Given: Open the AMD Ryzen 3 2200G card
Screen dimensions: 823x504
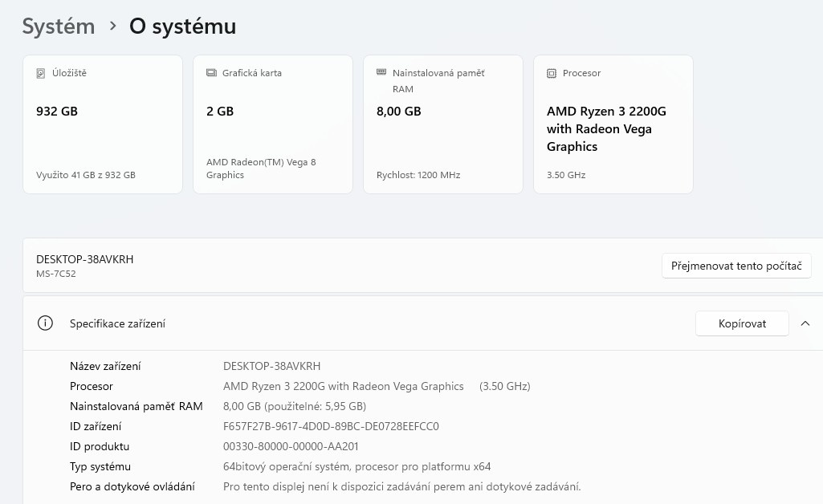Looking at the screenshot, I should [x=613, y=124].
